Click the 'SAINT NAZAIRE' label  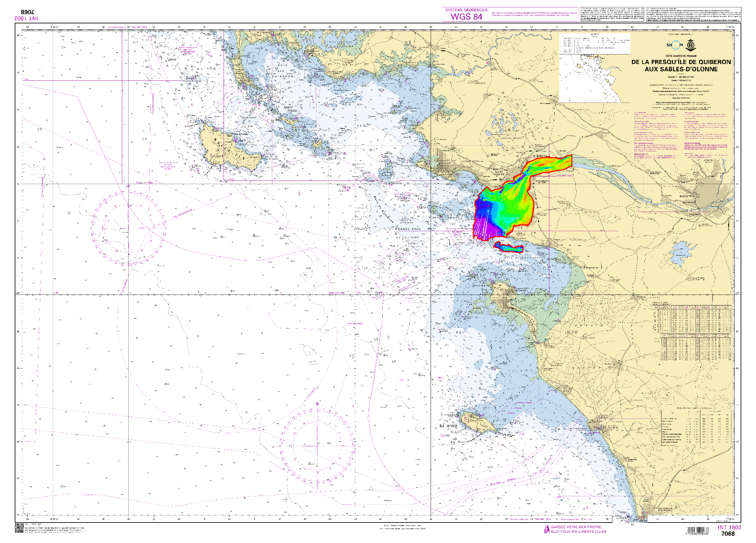pos(499,173)
